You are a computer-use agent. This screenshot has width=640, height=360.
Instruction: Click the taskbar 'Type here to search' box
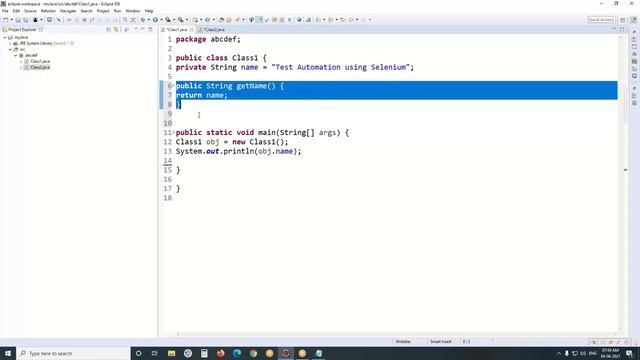pos(74,353)
